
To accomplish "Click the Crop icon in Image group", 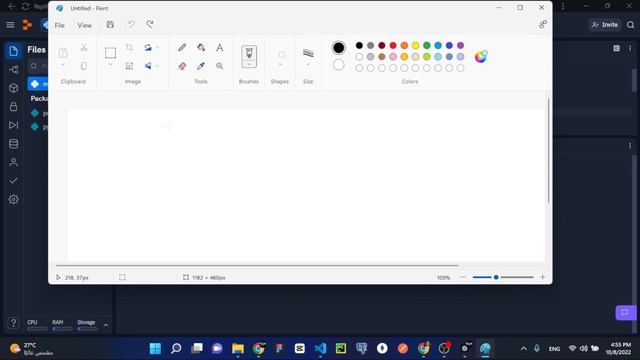I will tap(129, 47).
